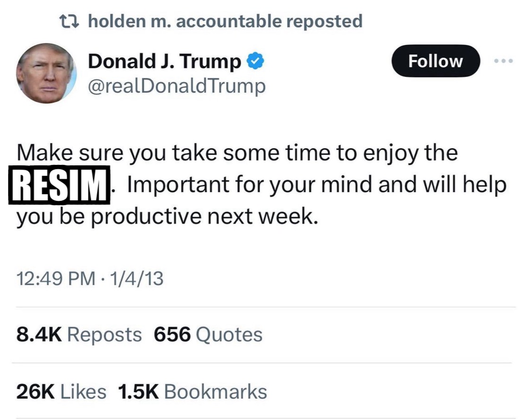Show the 26K Likes list
Screen dimensions: 532x419
click(x=61, y=391)
